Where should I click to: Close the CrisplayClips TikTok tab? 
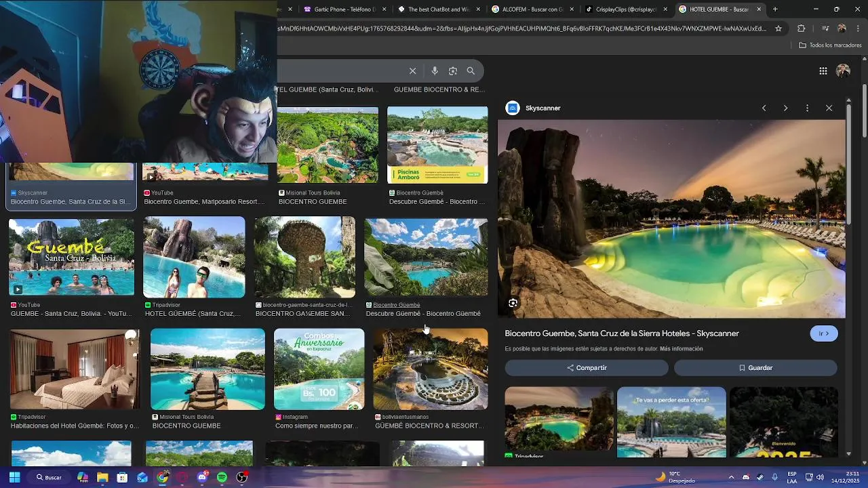[x=665, y=9]
